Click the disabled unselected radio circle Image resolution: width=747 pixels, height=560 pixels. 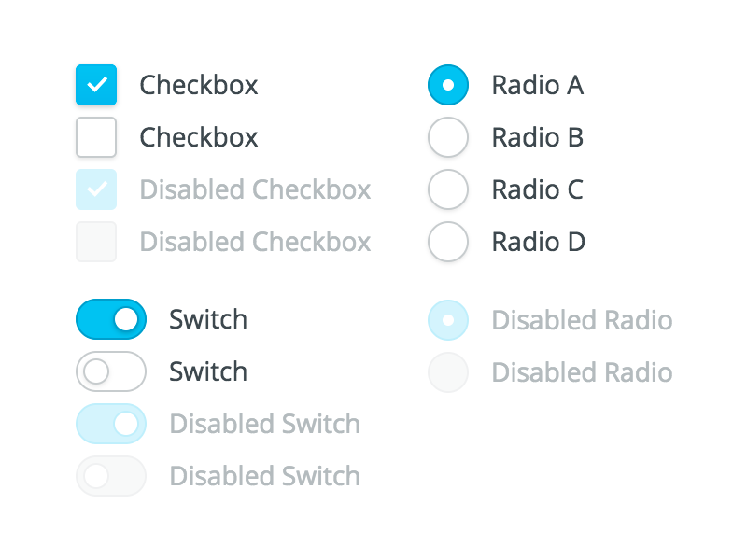point(447,372)
